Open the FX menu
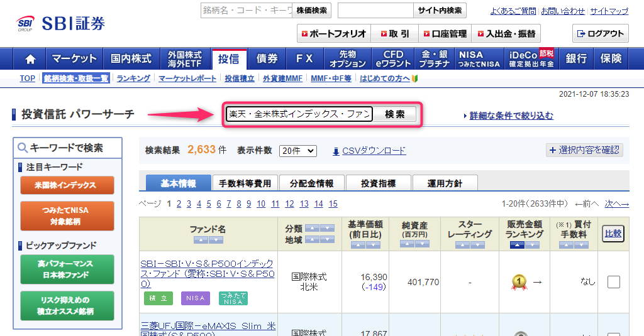This screenshot has height=336, width=644. pos(305,59)
